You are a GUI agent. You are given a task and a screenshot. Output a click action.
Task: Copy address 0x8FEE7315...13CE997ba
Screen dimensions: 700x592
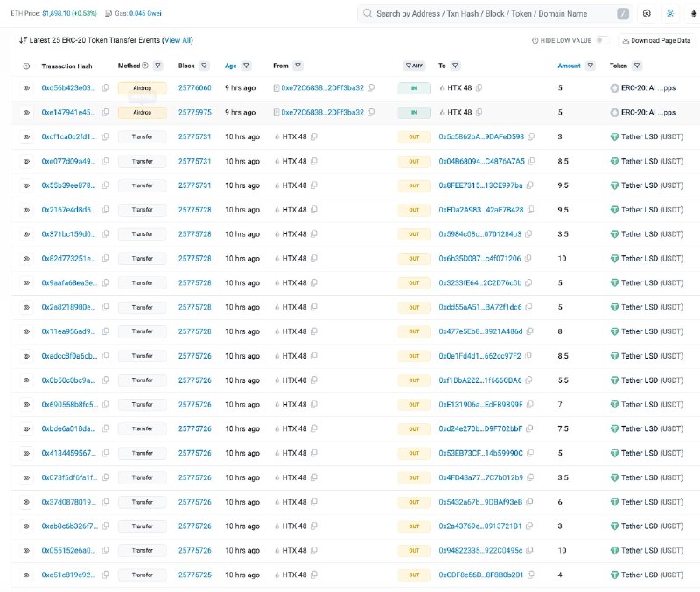pos(530,185)
